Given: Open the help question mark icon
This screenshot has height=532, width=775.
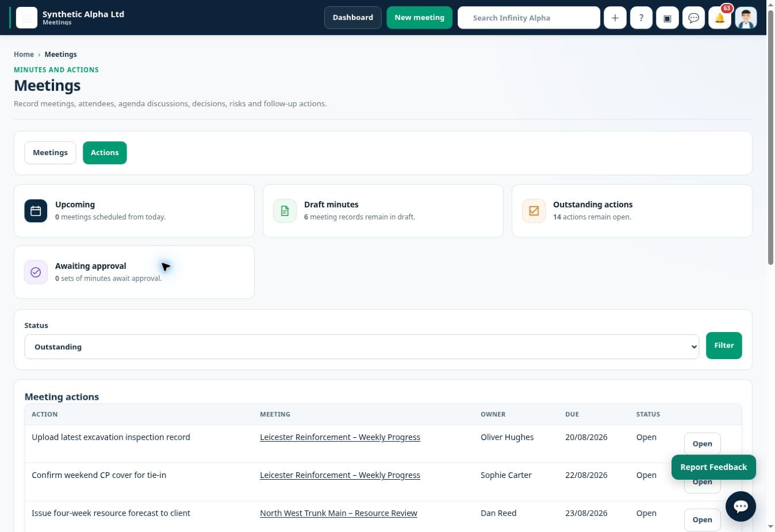Looking at the screenshot, I should [x=641, y=18].
